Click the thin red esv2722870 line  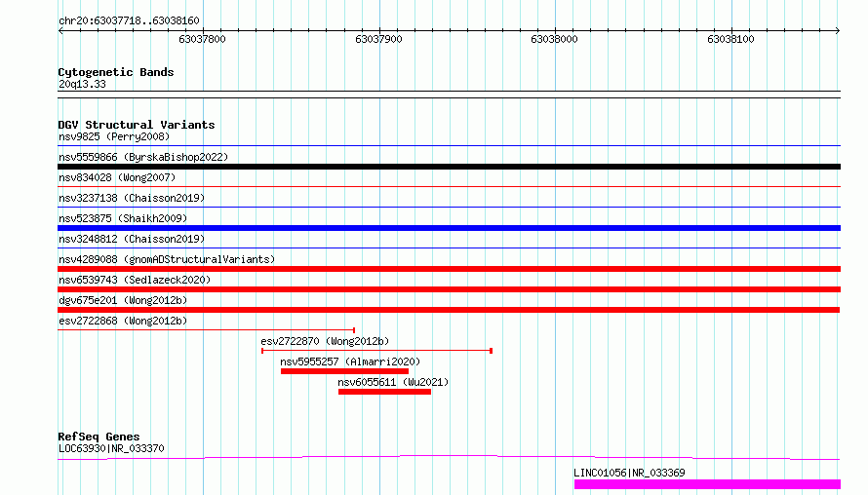coord(377,351)
